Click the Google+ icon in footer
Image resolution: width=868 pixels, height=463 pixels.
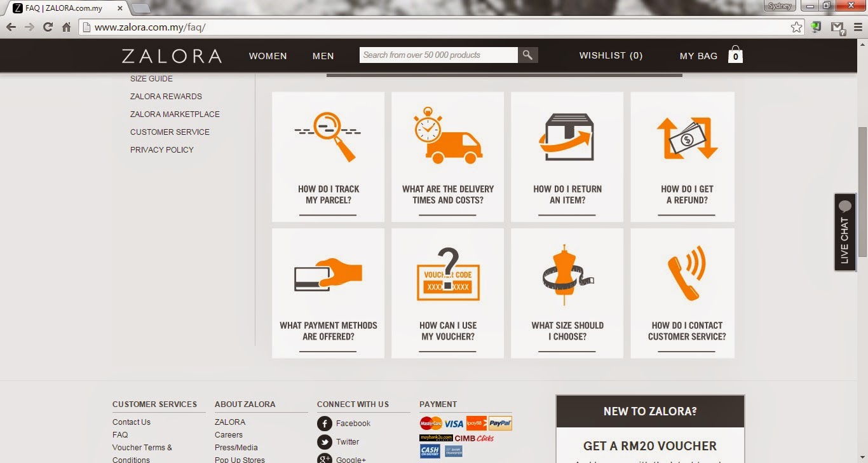[325, 459]
